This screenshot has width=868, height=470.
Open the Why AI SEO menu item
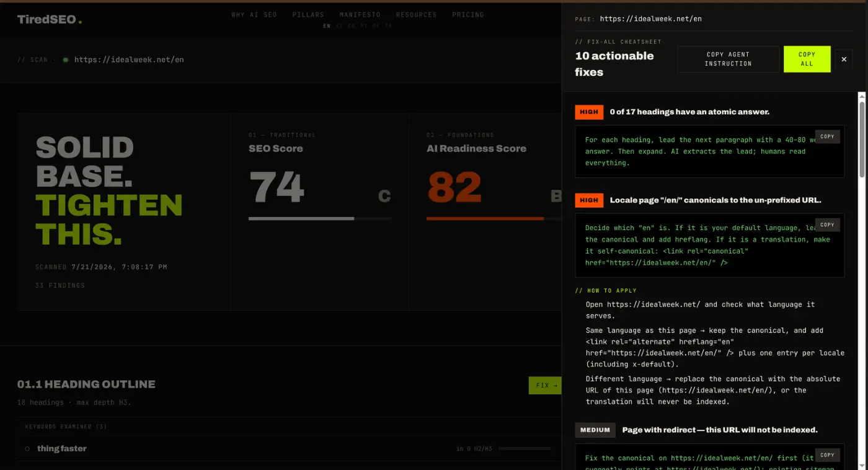(254, 15)
